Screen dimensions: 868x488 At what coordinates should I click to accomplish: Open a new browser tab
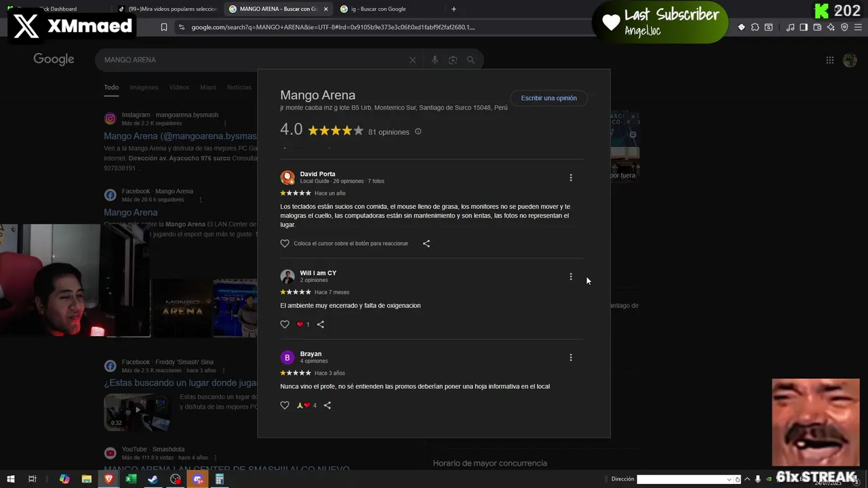[x=454, y=9]
